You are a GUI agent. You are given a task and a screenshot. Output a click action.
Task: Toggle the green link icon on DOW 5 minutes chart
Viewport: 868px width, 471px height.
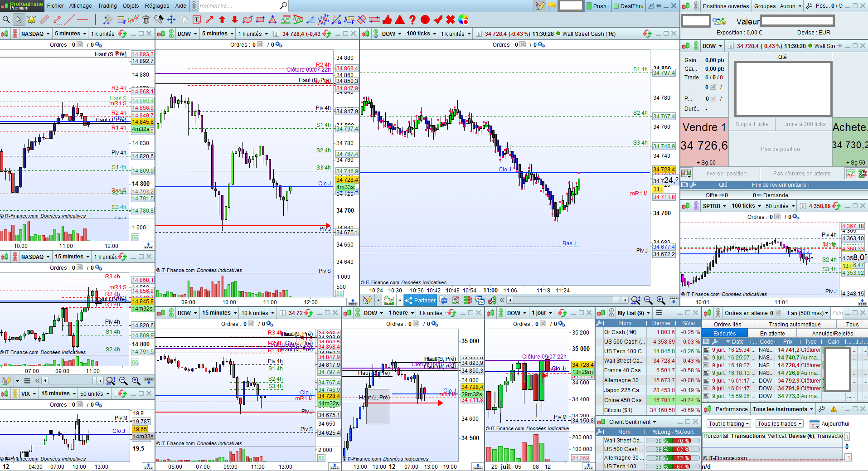171,34
